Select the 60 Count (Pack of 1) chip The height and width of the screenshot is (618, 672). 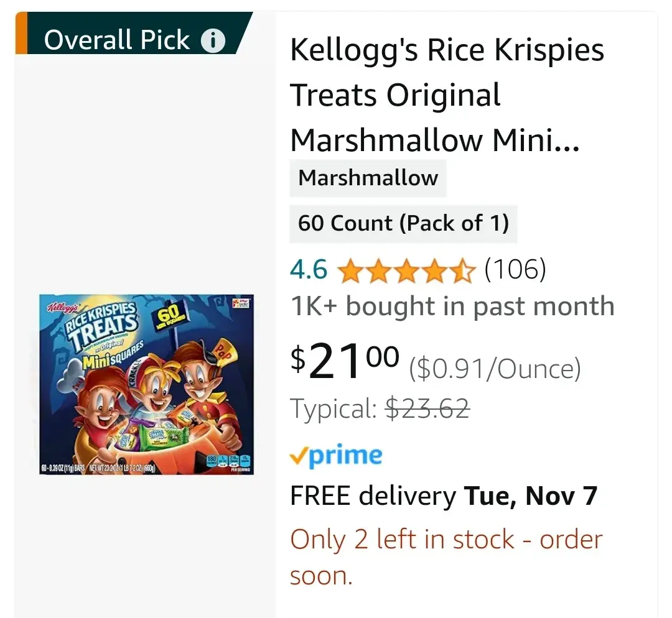[x=403, y=223]
